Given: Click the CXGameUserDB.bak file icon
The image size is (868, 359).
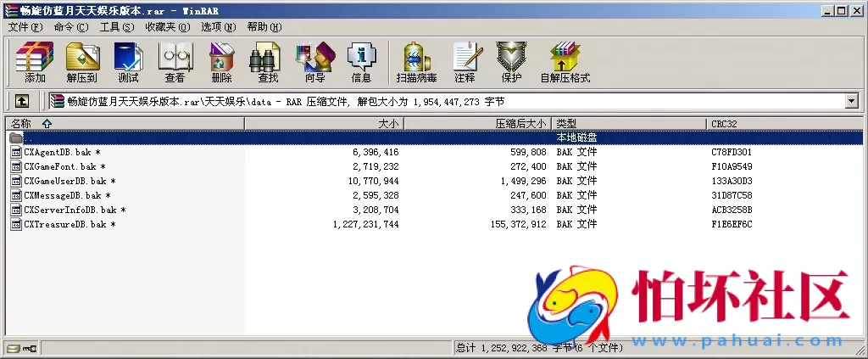Looking at the screenshot, I should [x=16, y=181].
